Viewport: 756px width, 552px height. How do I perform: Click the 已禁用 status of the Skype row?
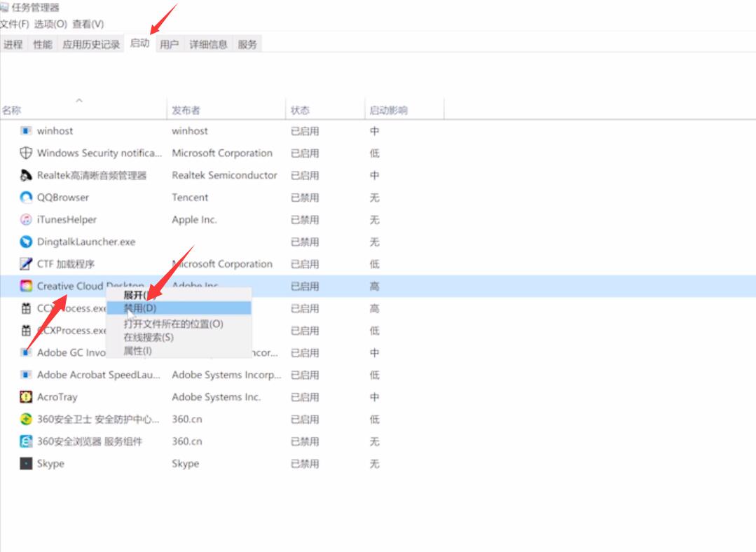tap(305, 463)
